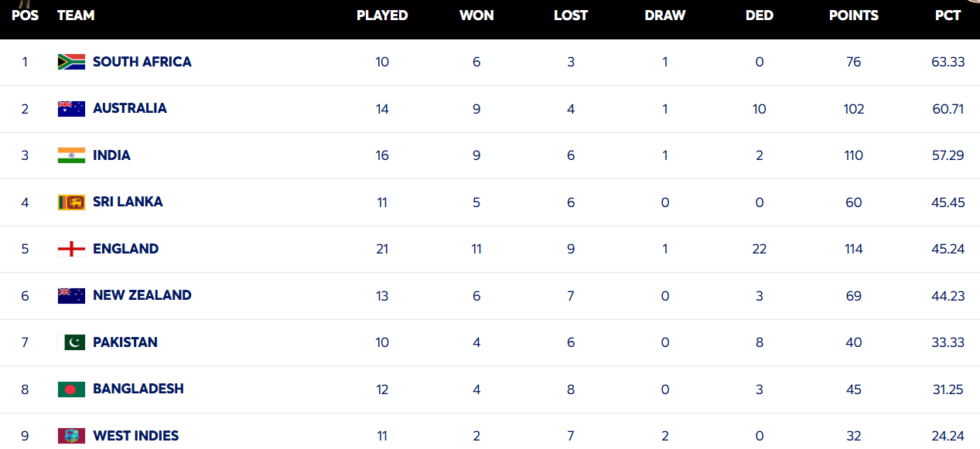
Task: Select the INDIA team name
Action: point(111,155)
